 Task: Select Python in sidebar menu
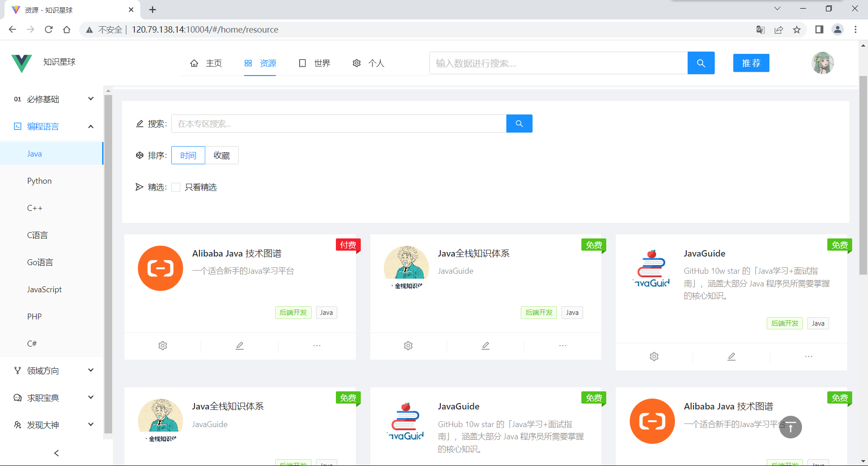[x=52, y=181]
